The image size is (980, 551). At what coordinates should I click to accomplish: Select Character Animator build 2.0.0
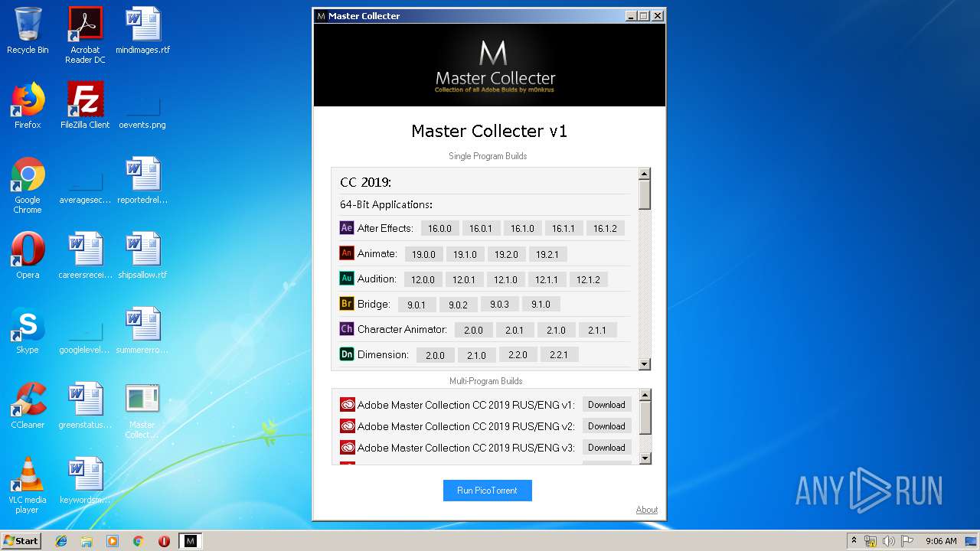(x=473, y=330)
